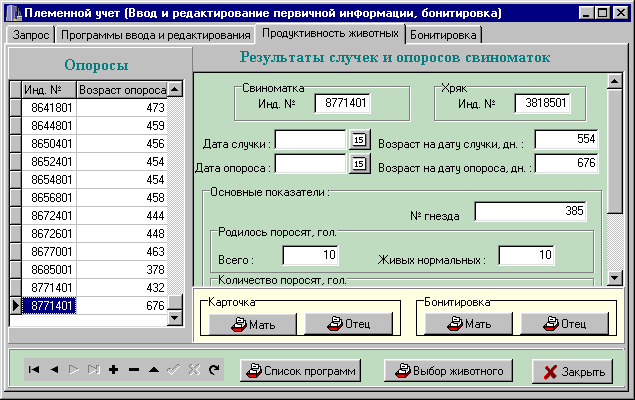This screenshot has width=635, height=400.
Task: Click the Всего piglets field
Action: coord(311,255)
